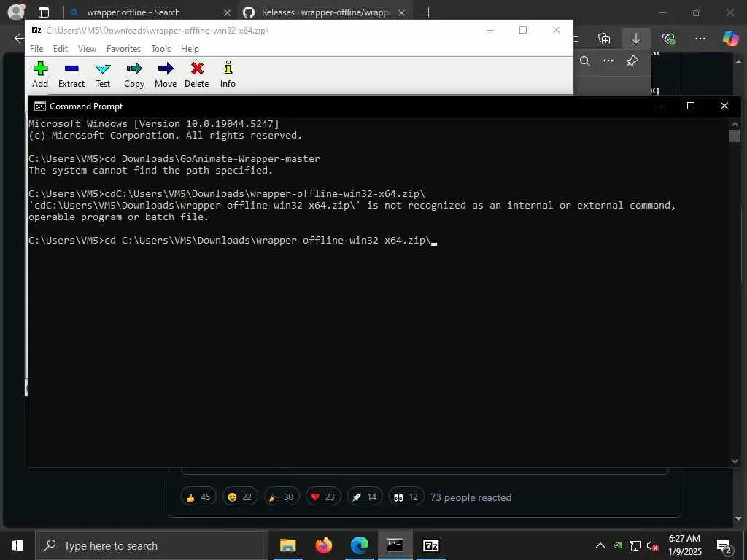Open Firefox from the taskbar

pyautogui.click(x=323, y=545)
